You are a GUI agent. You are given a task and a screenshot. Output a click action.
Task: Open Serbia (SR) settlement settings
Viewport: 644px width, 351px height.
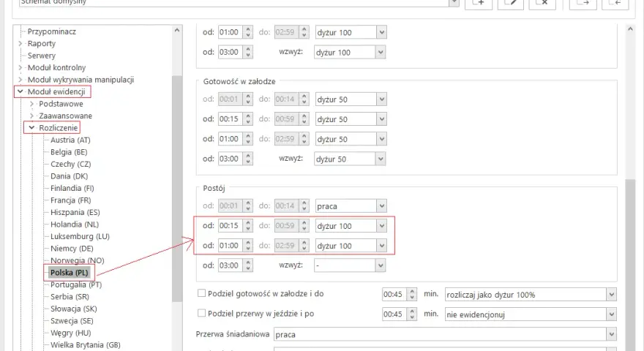[x=70, y=296]
